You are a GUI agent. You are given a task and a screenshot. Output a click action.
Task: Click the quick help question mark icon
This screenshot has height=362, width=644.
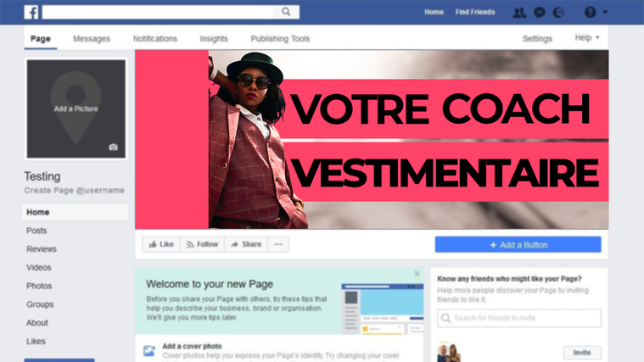tap(591, 13)
